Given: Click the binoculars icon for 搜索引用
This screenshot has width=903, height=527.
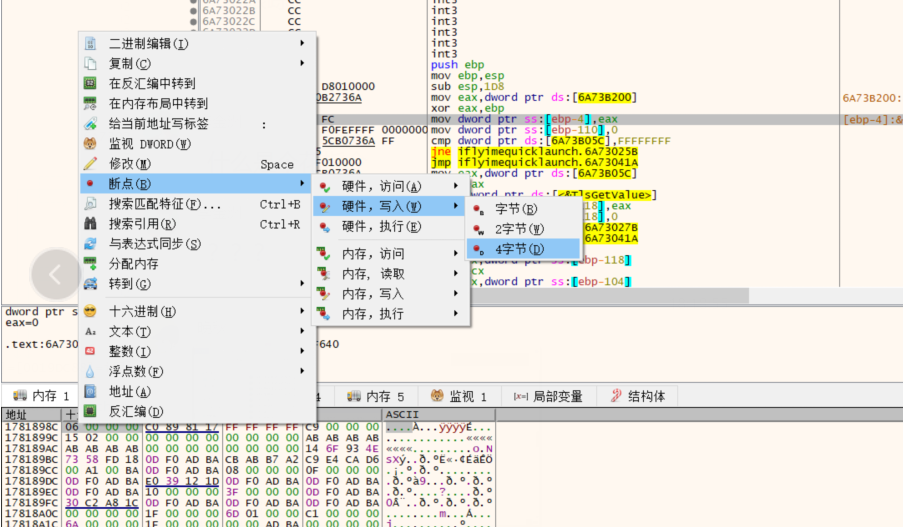Looking at the screenshot, I should 90,224.
